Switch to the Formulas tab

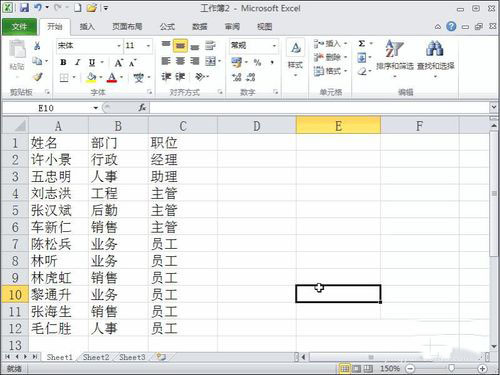167,27
